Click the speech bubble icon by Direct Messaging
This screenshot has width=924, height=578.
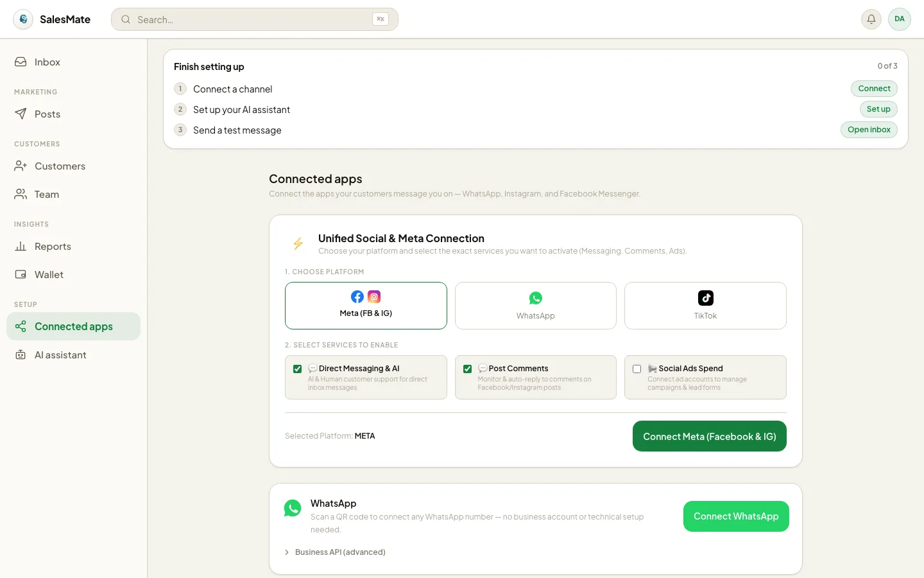click(312, 369)
